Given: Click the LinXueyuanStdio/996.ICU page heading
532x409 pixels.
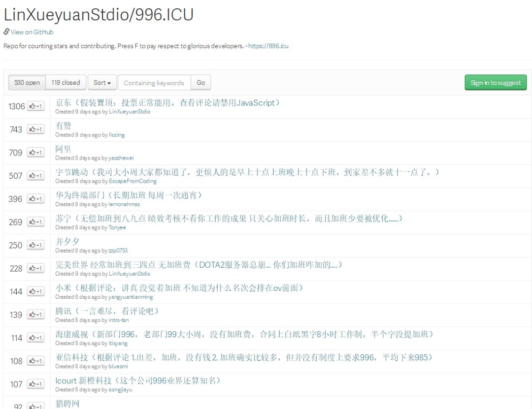Looking at the screenshot, I should [99, 15].
